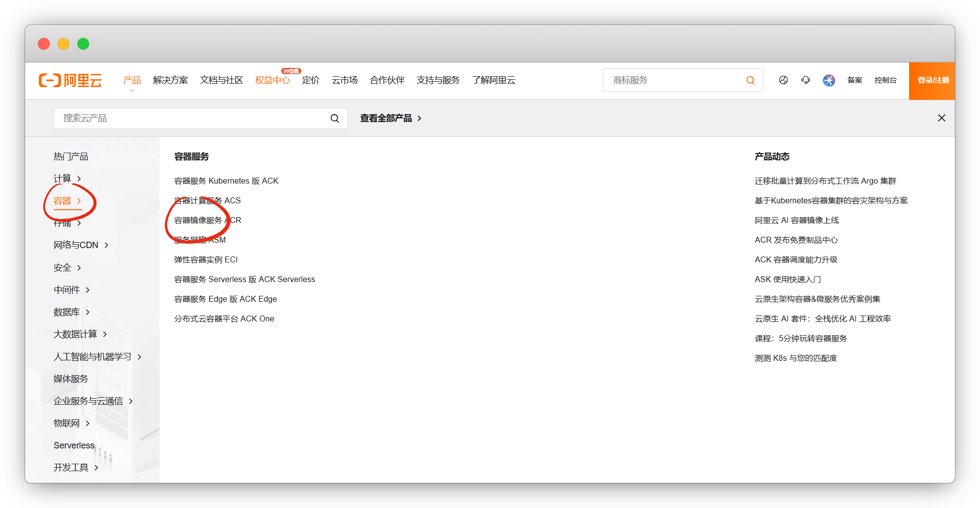The image size is (980, 508).
Task: Open 容器镜像服务 ACR
Action: coord(208,221)
